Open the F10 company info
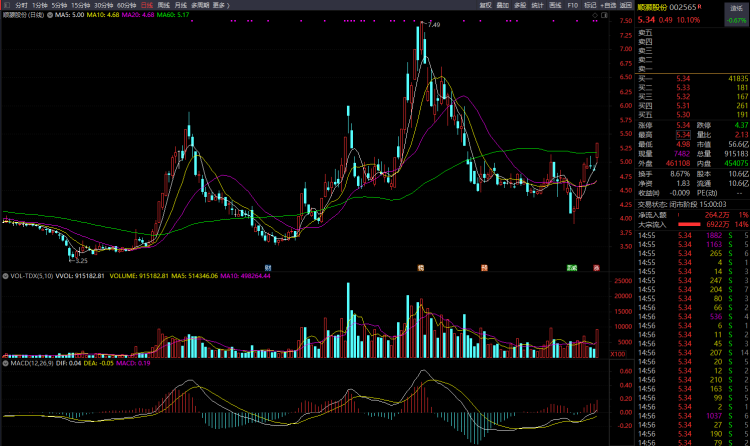 click(x=572, y=5)
